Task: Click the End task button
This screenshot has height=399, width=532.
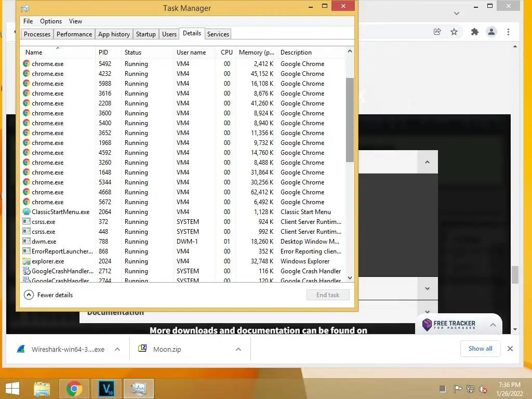Action: click(328, 295)
